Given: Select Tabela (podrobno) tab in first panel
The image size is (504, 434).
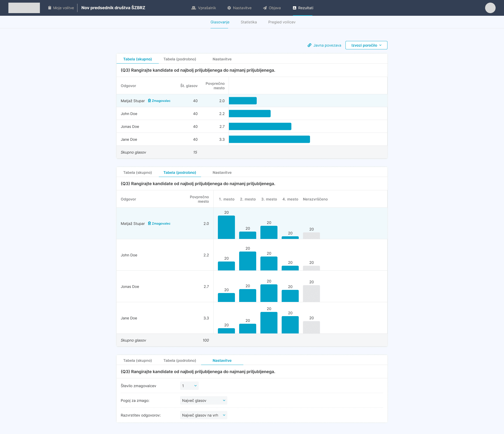Looking at the screenshot, I should pos(180,59).
